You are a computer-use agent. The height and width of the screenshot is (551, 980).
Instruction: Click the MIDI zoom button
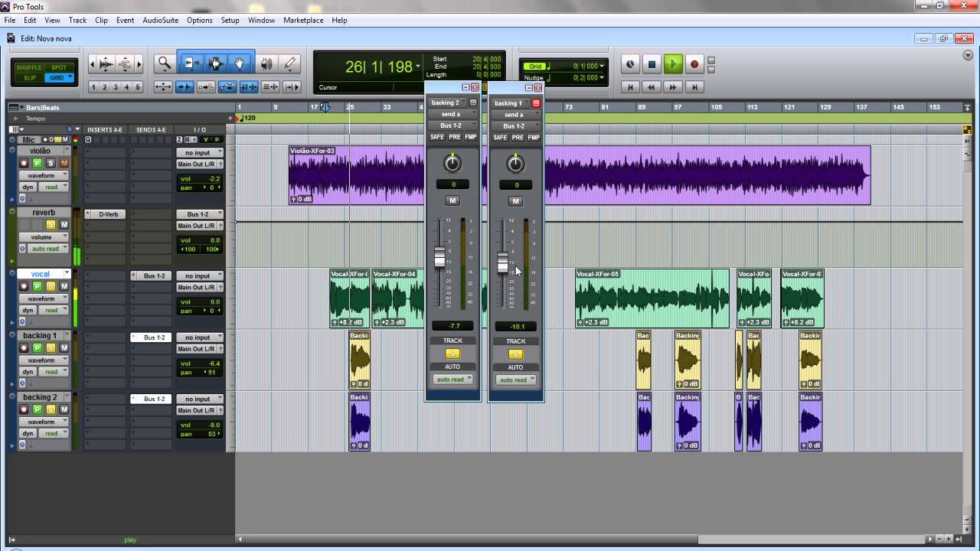tap(125, 64)
